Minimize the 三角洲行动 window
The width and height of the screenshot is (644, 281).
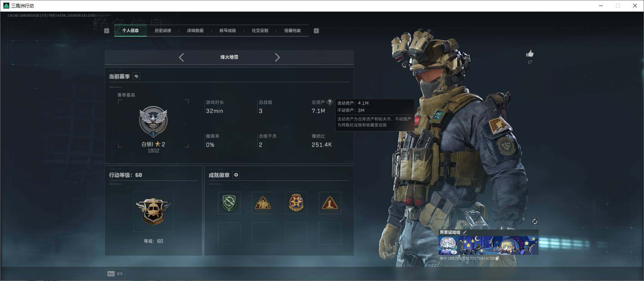coord(601,6)
